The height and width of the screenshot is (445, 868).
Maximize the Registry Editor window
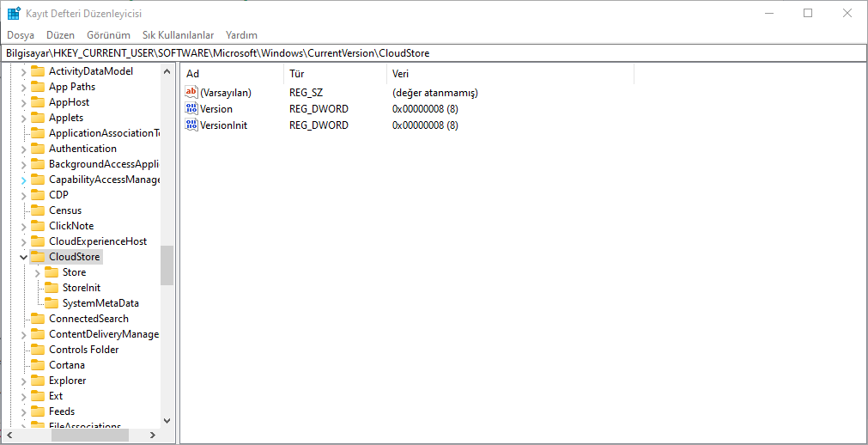coord(808,13)
